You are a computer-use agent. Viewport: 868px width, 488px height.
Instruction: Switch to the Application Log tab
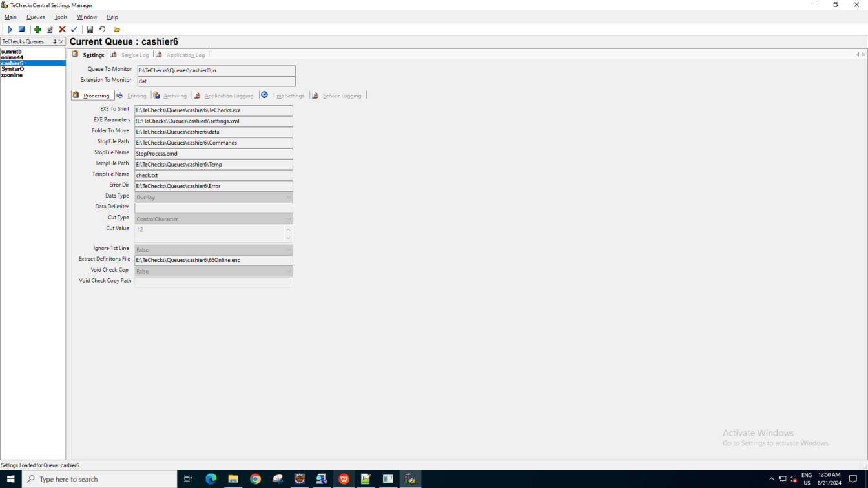180,55
